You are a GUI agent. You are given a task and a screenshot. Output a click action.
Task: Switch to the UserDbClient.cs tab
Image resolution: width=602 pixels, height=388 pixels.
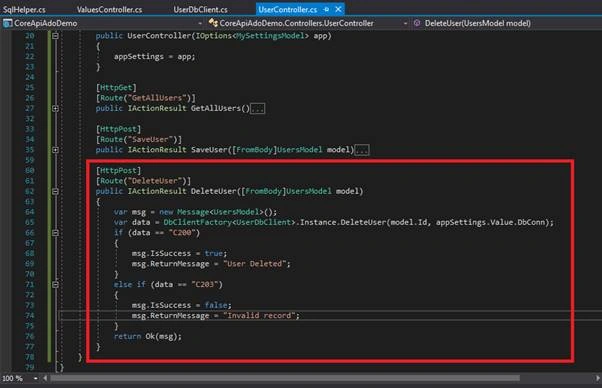point(200,9)
